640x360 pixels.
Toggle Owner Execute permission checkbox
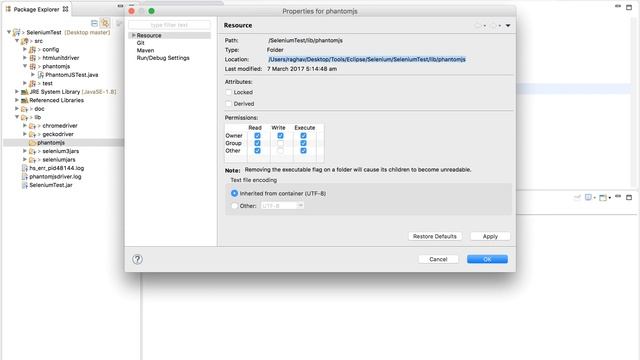coord(303,136)
